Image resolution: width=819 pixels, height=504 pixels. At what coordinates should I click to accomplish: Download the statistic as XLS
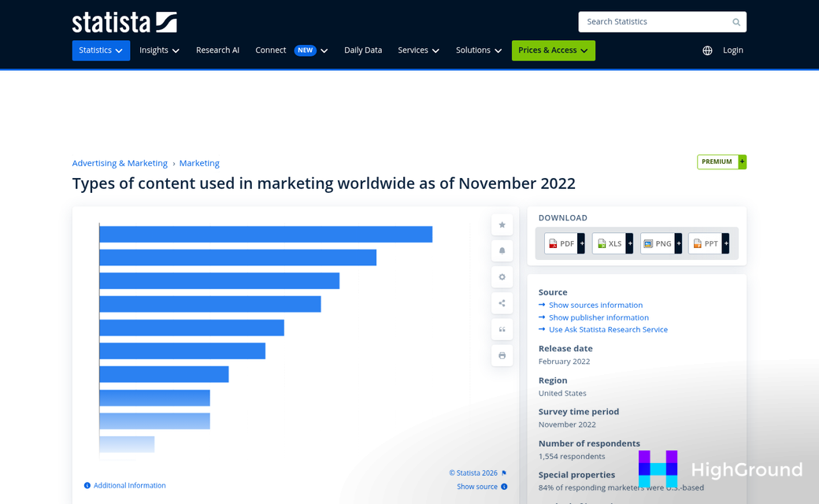(610, 243)
